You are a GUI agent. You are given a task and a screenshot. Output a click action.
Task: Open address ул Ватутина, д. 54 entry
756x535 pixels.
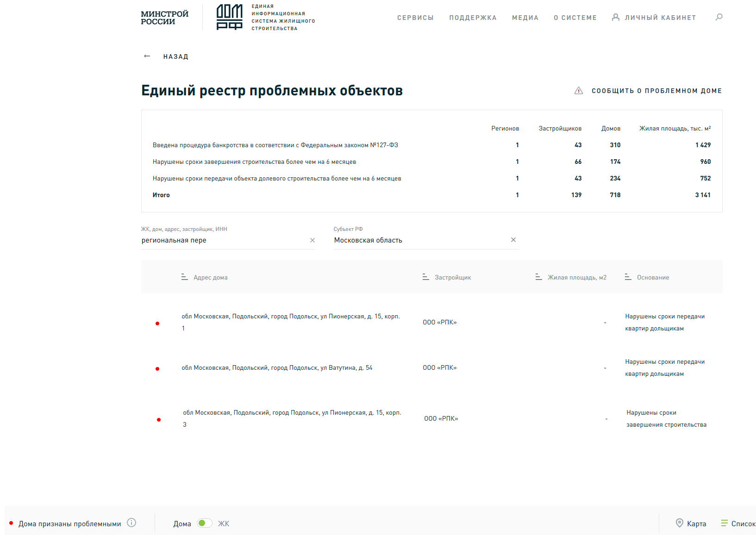click(x=277, y=368)
